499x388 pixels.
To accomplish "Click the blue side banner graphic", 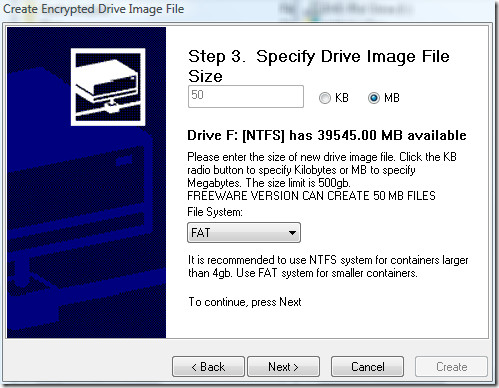I will [86, 182].
